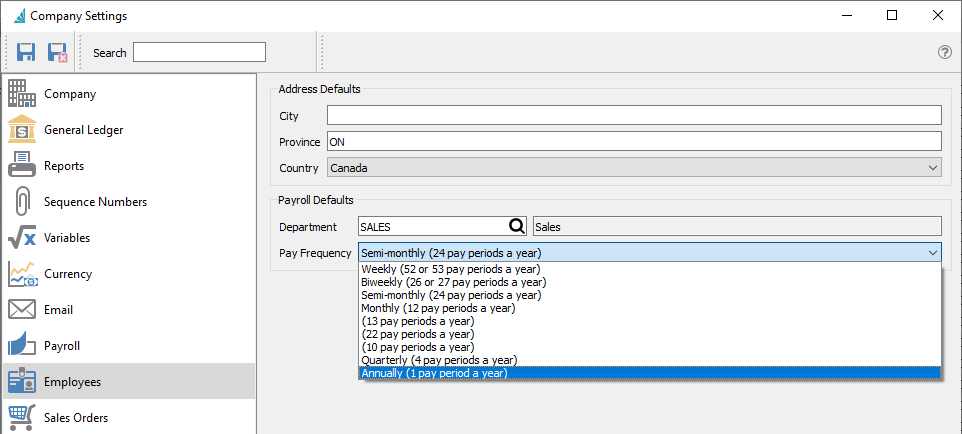Select Biweekly pay frequency option
Image resolution: width=962 pixels, height=434 pixels.
click(x=454, y=282)
